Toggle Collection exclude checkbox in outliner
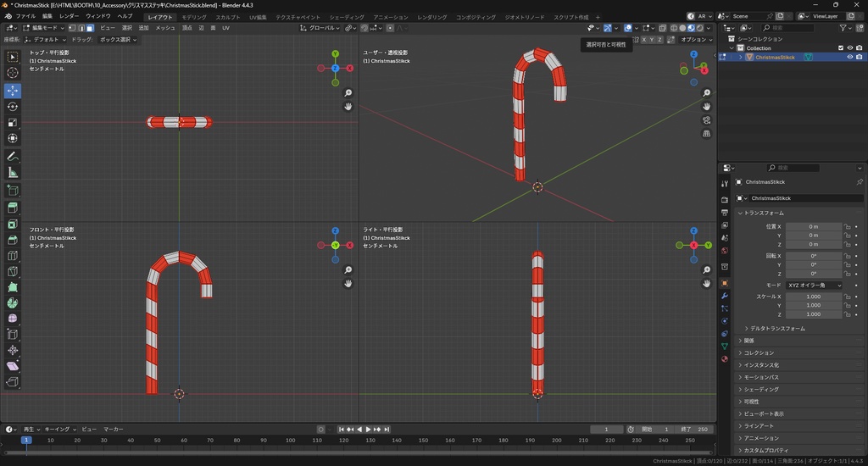This screenshot has height=466, width=868. (x=841, y=48)
